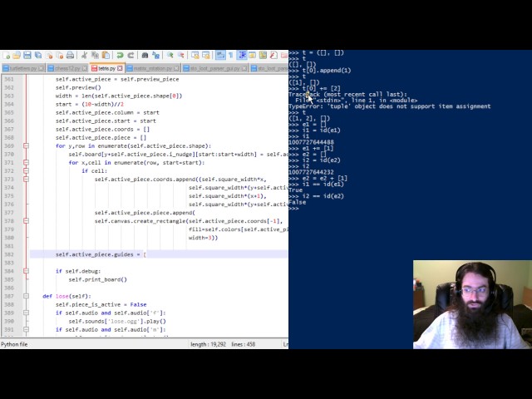Switch to the chess12.py tab
The width and height of the screenshot is (532, 399).
[x=67, y=68]
